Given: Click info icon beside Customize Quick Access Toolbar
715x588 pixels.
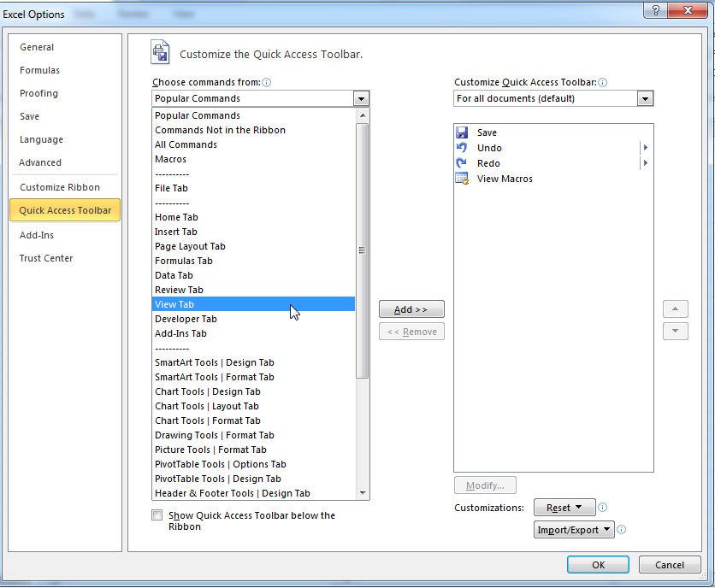Looking at the screenshot, I should coord(603,83).
